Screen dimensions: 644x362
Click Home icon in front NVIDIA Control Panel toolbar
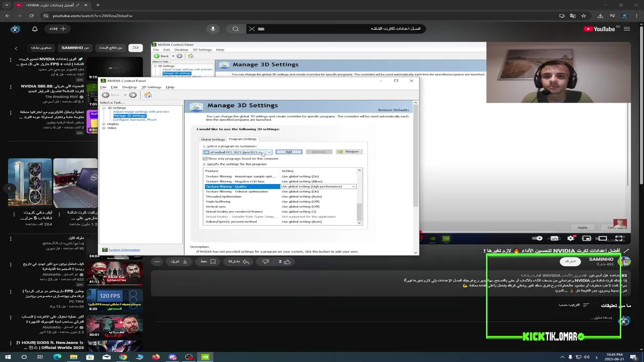tap(148, 95)
